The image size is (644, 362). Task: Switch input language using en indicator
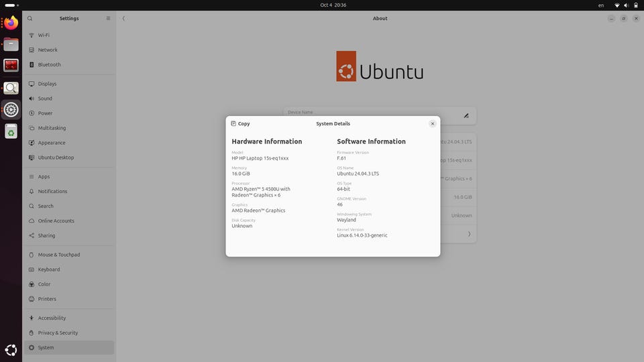601,5
